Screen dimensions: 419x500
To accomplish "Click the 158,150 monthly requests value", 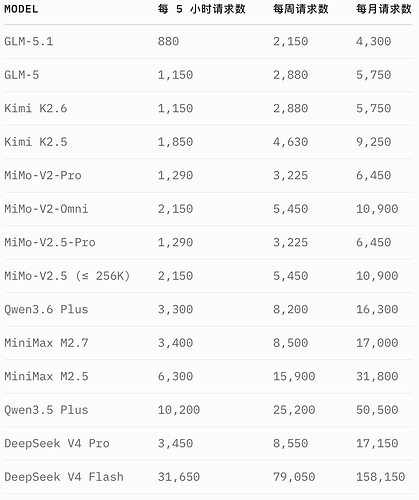I will coord(380,477).
